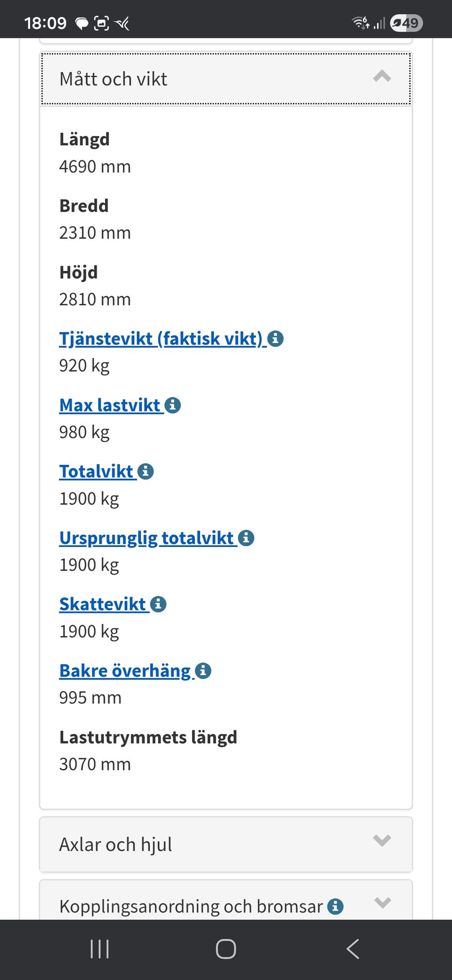Click the Skattevikt info icon

coord(158,604)
